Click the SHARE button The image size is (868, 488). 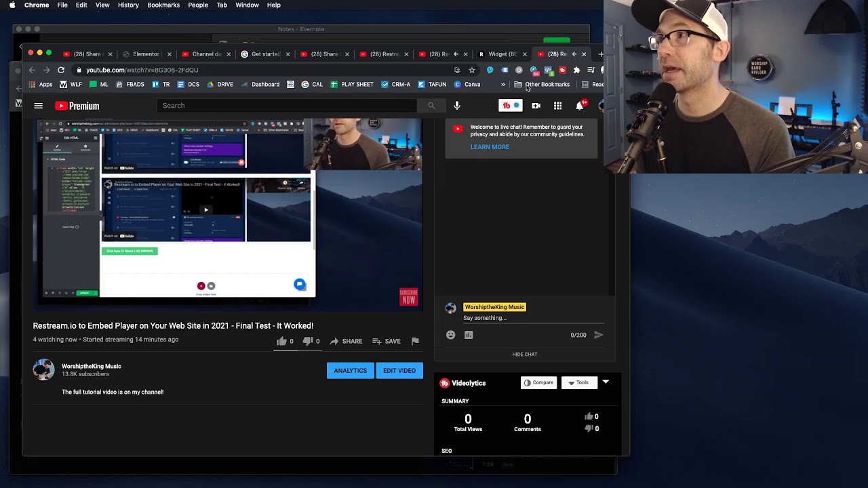(346, 341)
